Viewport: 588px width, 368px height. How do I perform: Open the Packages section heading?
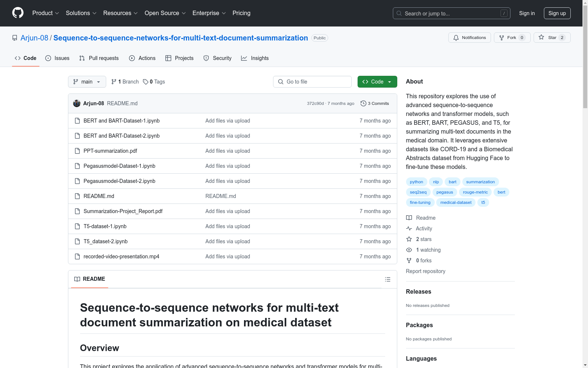[419, 325]
